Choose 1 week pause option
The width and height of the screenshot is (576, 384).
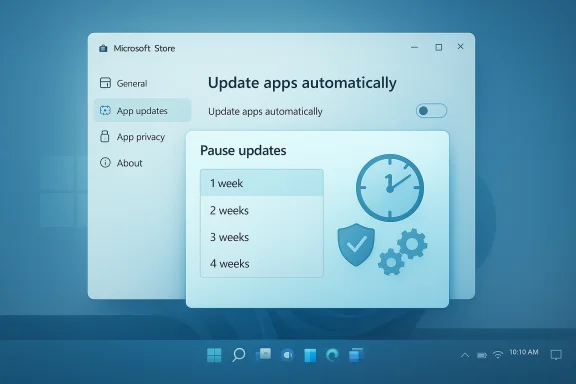262,183
